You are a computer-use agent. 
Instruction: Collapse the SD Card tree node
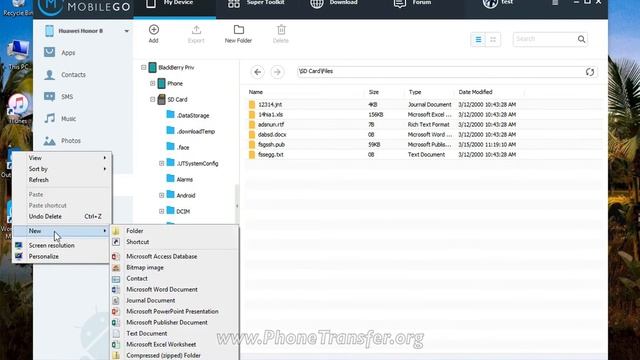(152, 99)
